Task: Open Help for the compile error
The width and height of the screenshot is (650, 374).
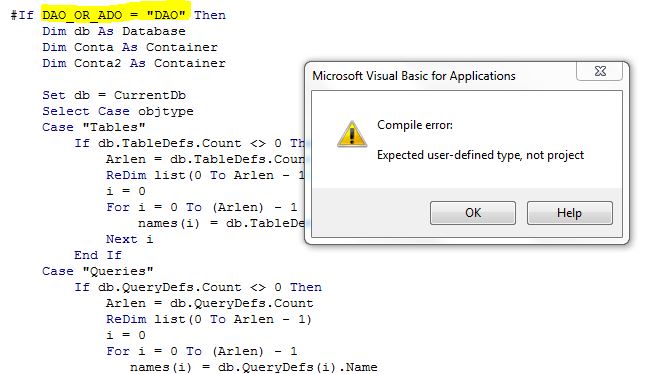Action: pyautogui.click(x=570, y=213)
